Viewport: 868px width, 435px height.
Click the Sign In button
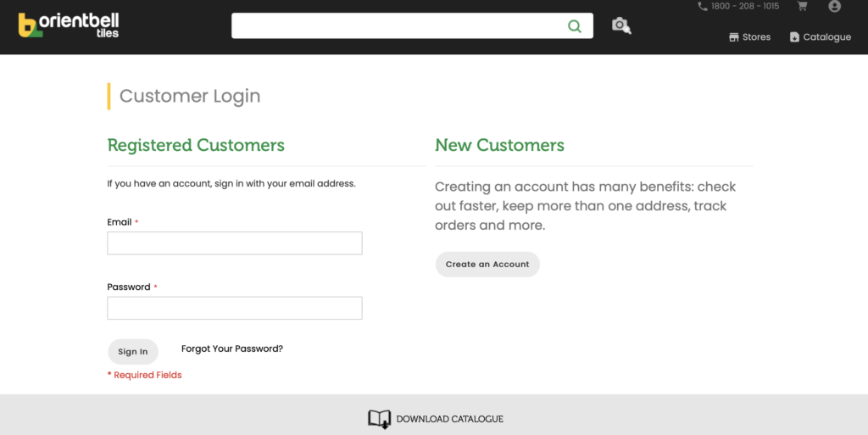[x=133, y=351]
